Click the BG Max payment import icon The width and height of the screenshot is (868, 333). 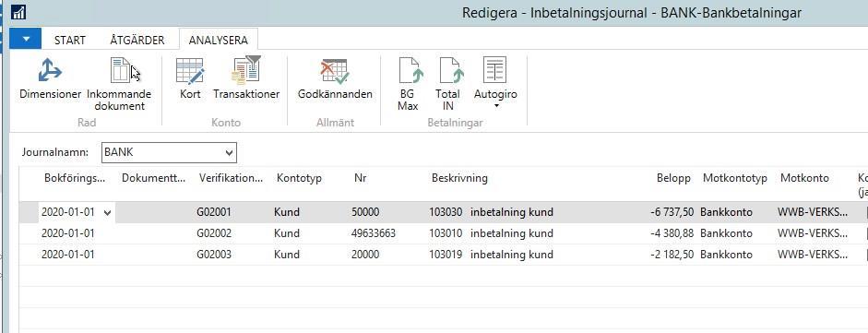(x=408, y=84)
